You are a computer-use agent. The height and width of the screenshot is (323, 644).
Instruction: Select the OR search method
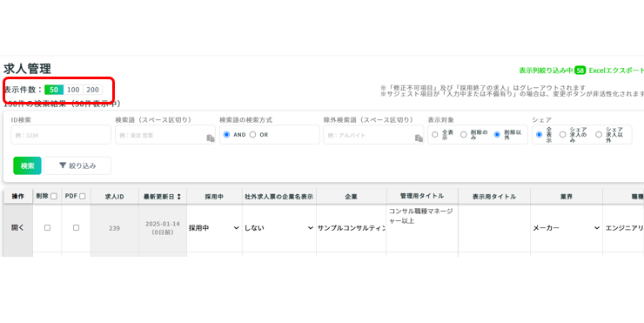pos(252,135)
